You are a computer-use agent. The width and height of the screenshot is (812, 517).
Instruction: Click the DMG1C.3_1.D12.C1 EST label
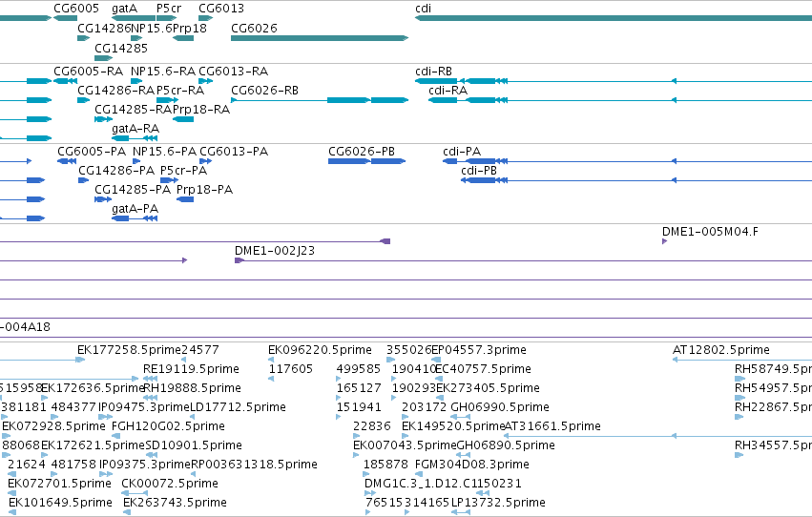coord(421,484)
